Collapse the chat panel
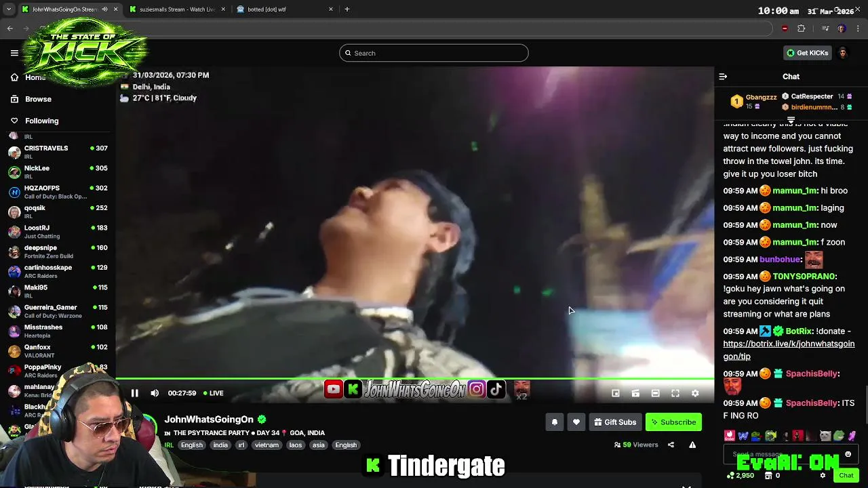Viewport: 868px width, 488px height. [x=723, y=77]
